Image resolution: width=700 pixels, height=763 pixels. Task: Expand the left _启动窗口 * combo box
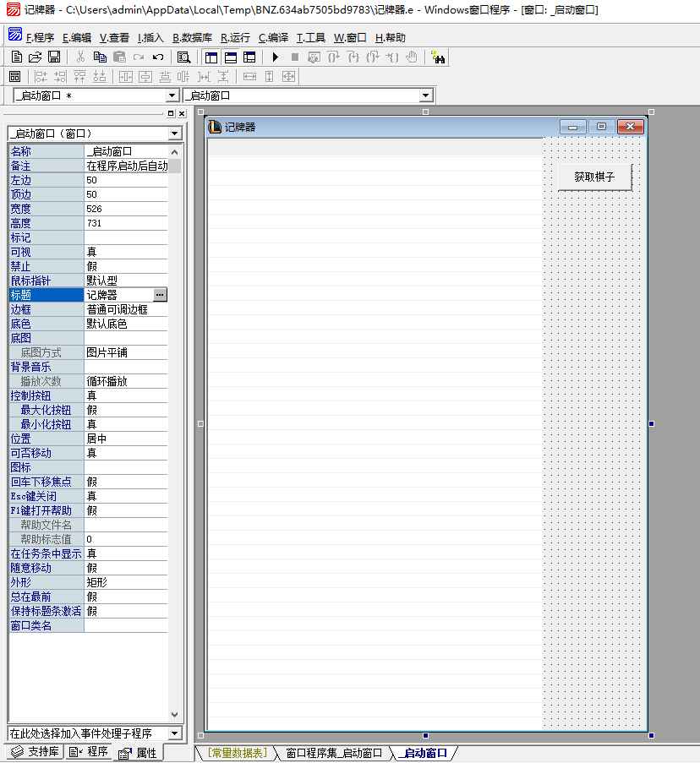[172, 95]
